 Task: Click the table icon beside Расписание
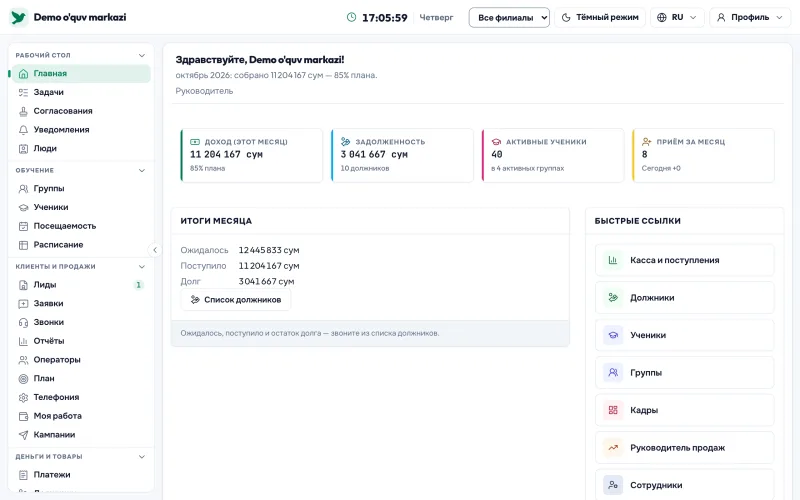click(23, 245)
